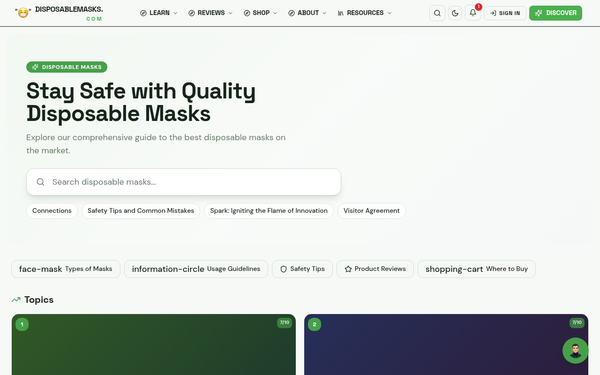Select the Usage Guidelines category
The width and height of the screenshot is (600, 375).
click(196, 269)
